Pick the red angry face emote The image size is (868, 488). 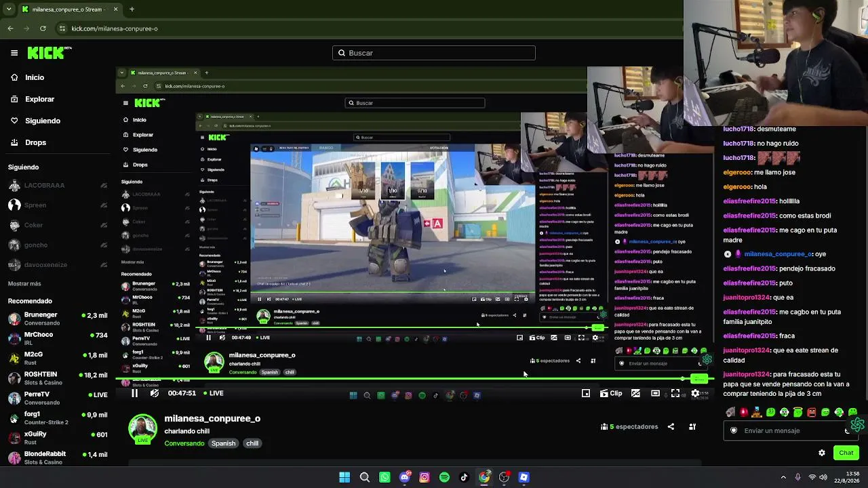812,412
